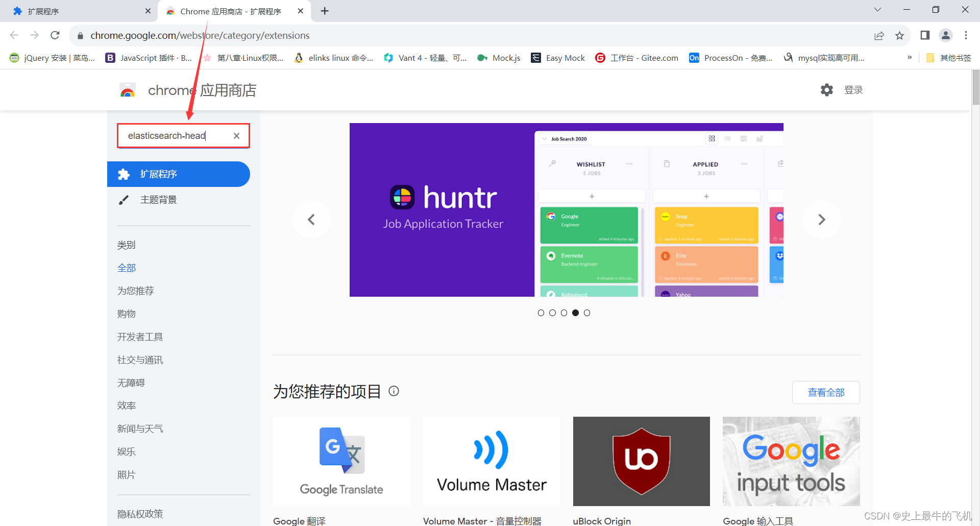Switch to 主题背景 filter

click(x=158, y=200)
